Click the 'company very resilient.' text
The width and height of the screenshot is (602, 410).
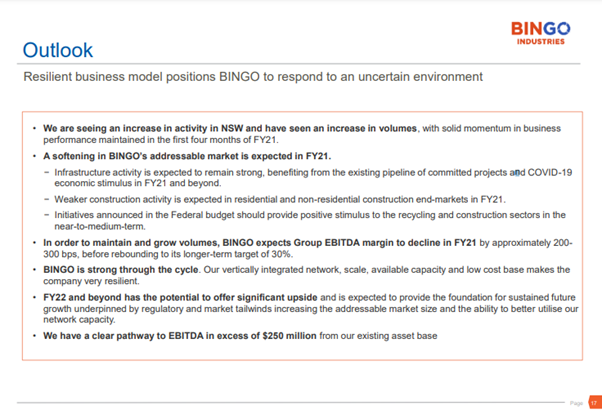(91, 281)
